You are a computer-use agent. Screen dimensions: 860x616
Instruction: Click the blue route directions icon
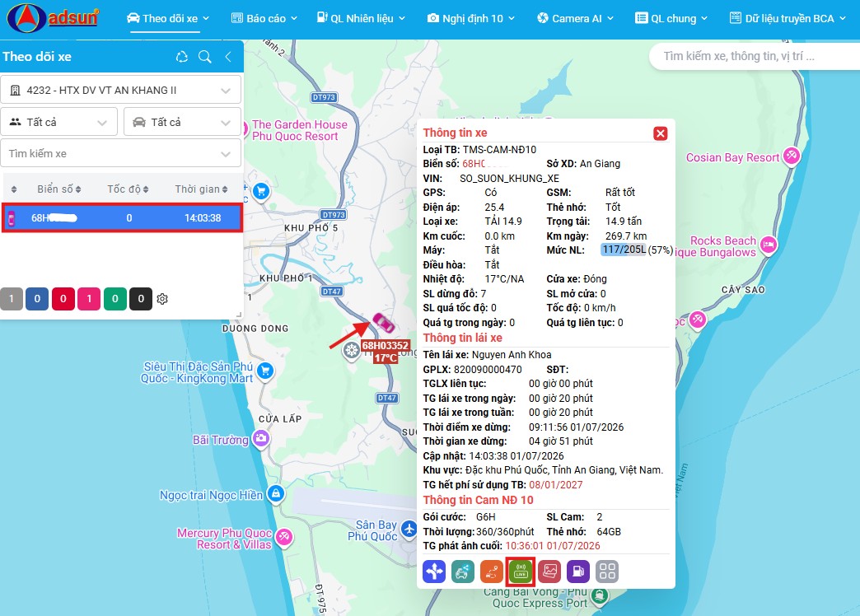(434, 572)
